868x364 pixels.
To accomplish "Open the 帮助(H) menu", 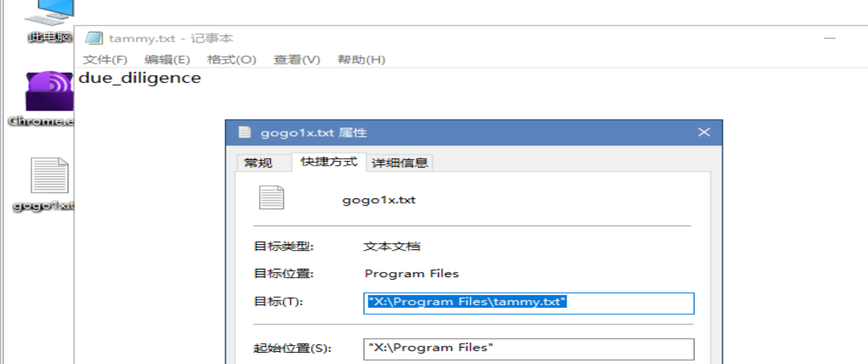I will (x=361, y=60).
